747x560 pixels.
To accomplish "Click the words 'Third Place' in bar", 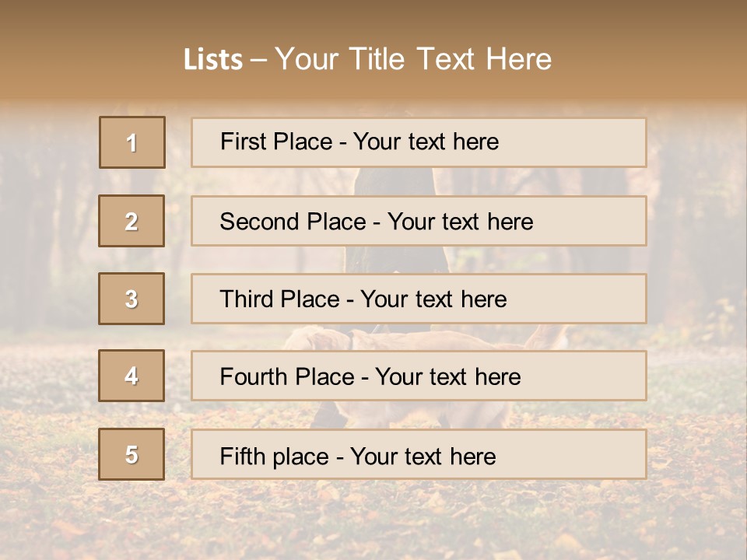I will click(279, 299).
